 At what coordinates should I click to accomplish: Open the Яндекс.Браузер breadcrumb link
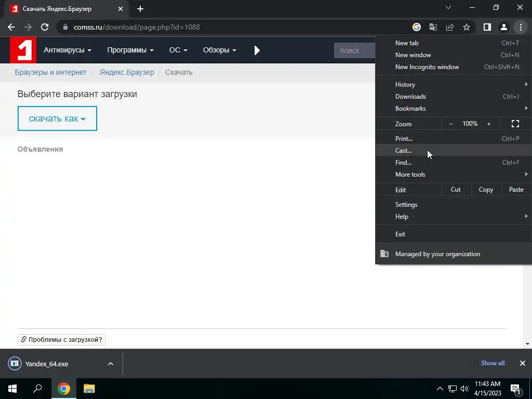127,72
